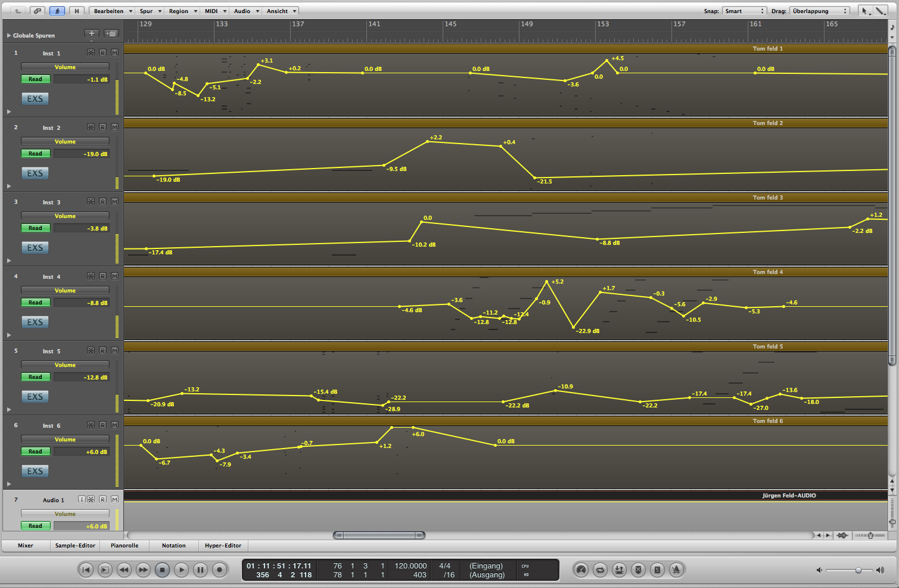This screenshot has height=588, width=899.
Task: Adjust the master volume slider at bottom right
Action: click(858, 570)
